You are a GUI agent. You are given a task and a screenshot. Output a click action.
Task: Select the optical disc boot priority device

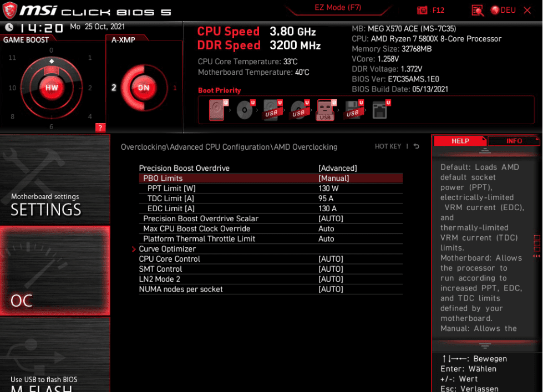246,110
